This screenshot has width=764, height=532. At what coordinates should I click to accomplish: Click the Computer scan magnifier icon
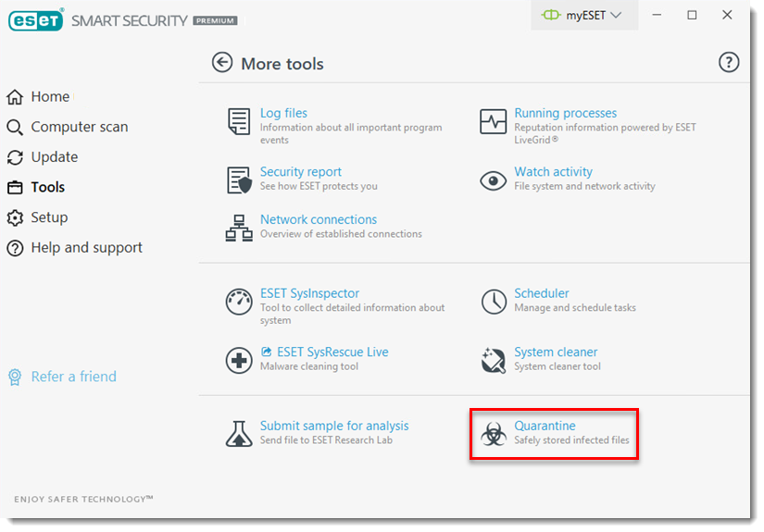[x=15, y=128]
